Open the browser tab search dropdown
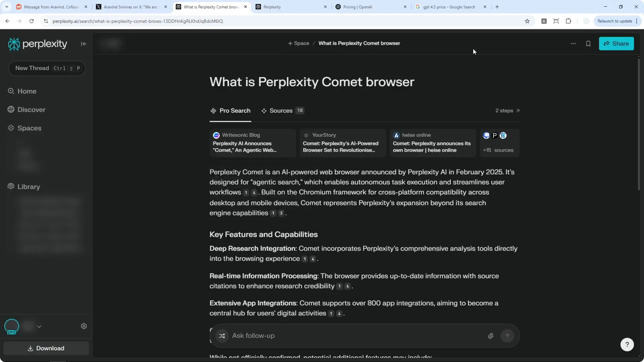Screen dimensions: 644x362 [6, 7]
